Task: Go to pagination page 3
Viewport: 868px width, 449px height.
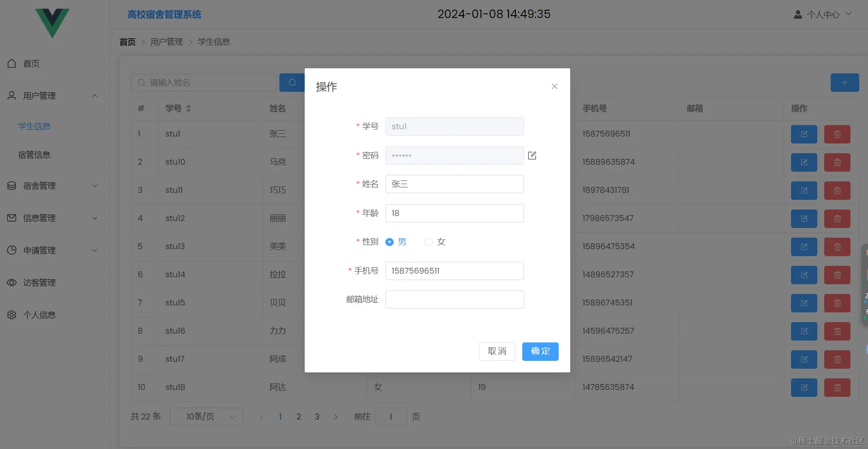Action: coord(317,417)
